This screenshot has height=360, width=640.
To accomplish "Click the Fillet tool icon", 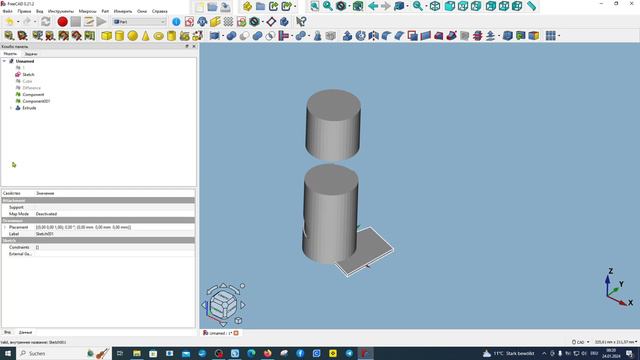I will pos(387,36).
